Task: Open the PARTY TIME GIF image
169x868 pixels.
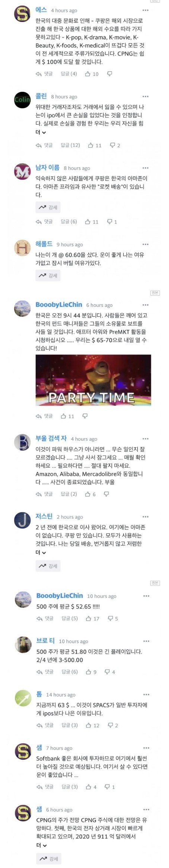Action: (x=93, y=380)
